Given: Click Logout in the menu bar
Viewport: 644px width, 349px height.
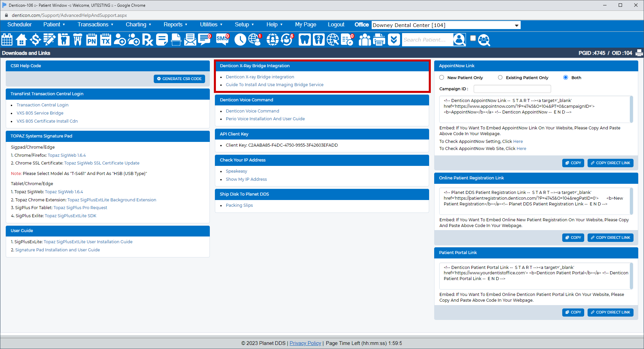Looking at the screenshot, I should [336, 24].
